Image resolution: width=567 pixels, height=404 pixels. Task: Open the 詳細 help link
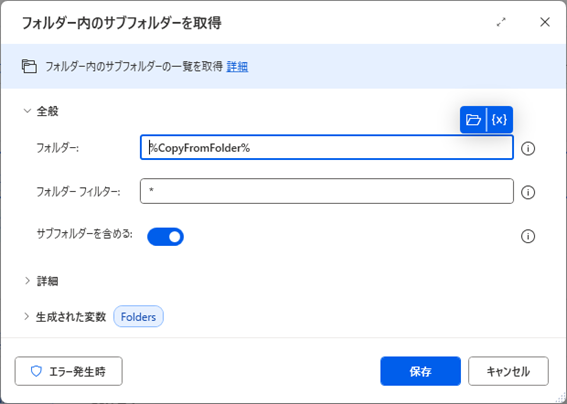pyautogui.click(x=237, y=67)
